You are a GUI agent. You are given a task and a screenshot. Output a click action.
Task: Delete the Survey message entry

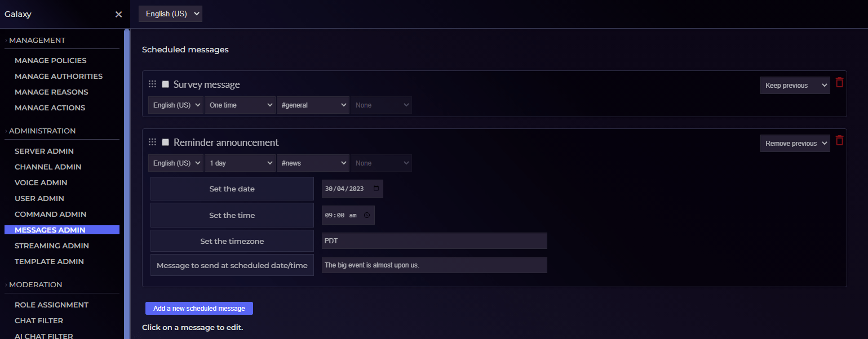coord(839,83)
